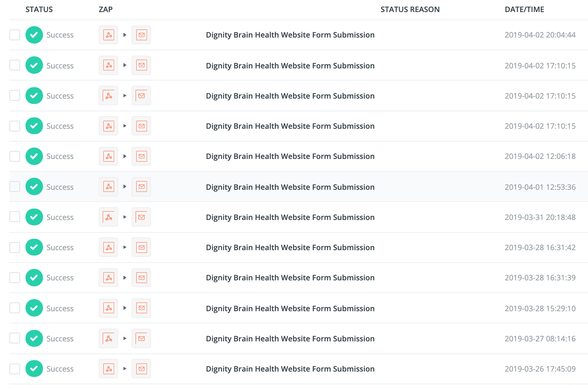The width and height of the screenshot is (588, 389).
Task: Click step arrow in 2019-04-01 12:53:36 row
Action: tap(125, 186)
